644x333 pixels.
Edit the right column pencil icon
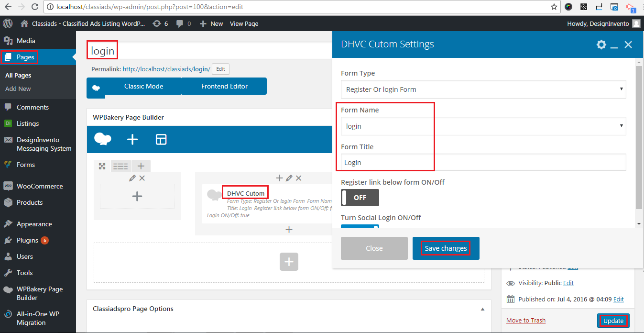click(x=289, y=178)
